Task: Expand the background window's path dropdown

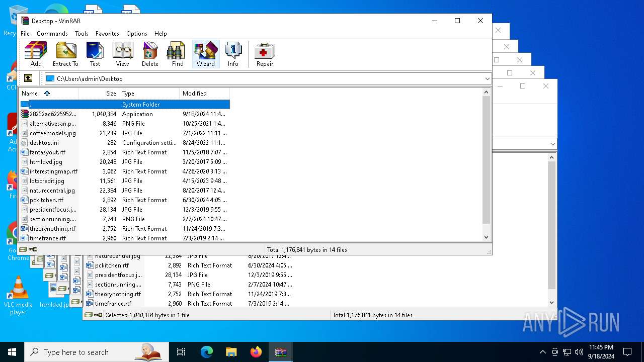Action: [x=552, y=144]
